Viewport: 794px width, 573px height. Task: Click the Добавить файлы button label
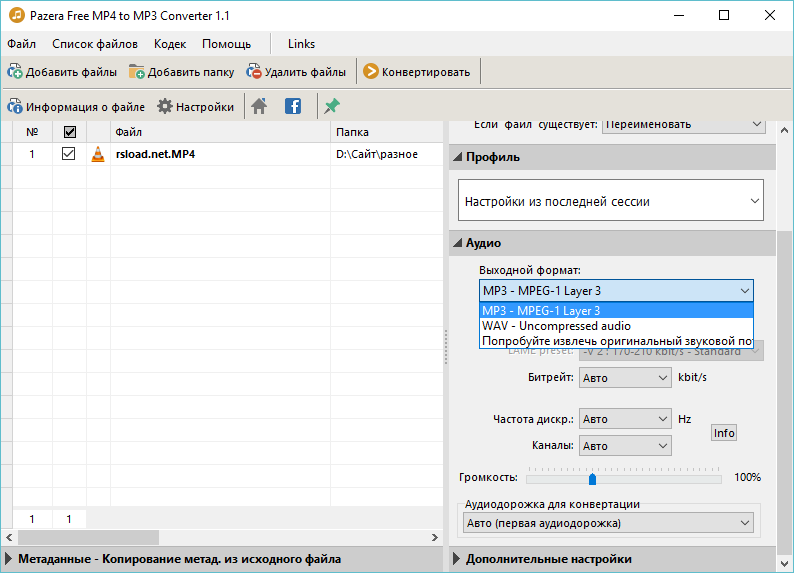click(x=71, y=72)
